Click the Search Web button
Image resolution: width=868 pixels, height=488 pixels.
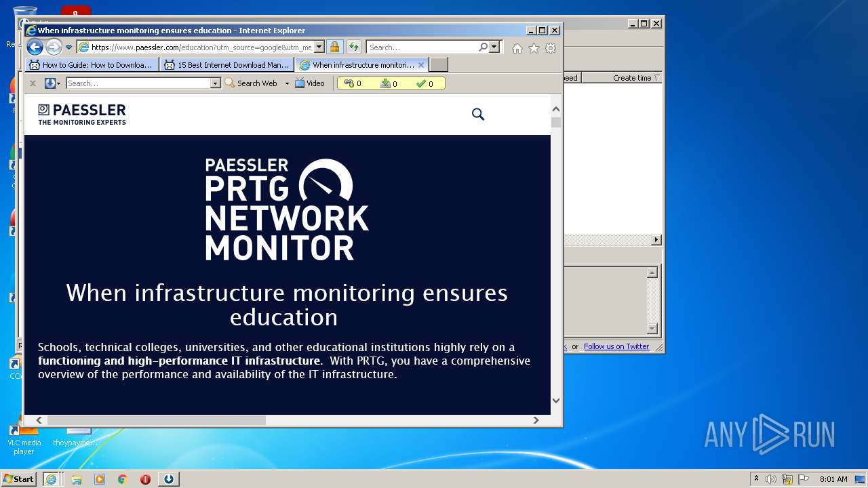click(x=251, y=83)
